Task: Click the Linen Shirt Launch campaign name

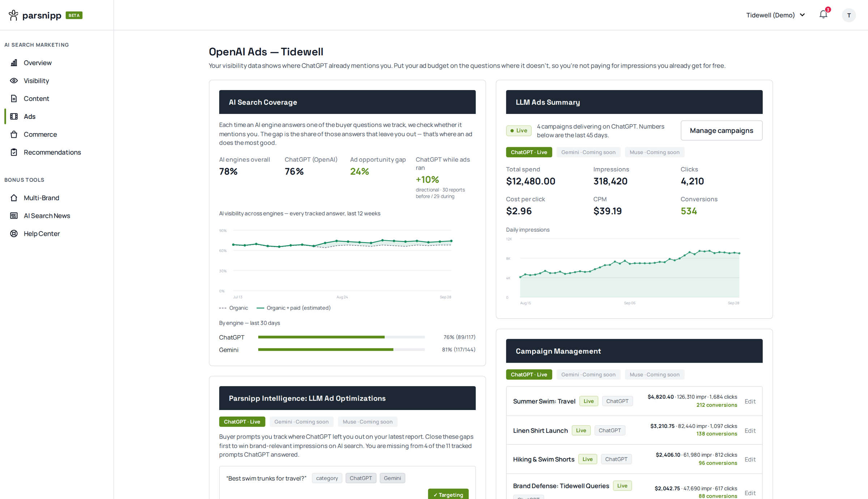Action: (540, 431)
